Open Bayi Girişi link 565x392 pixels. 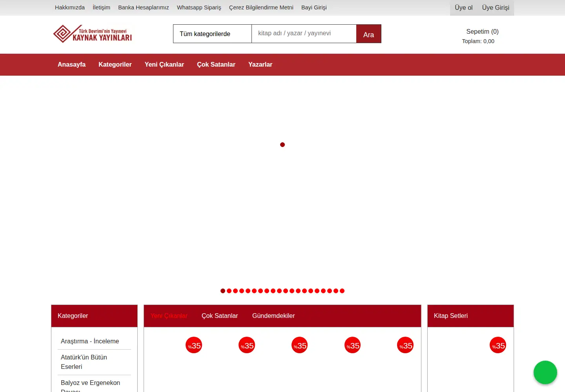point(314,7)
